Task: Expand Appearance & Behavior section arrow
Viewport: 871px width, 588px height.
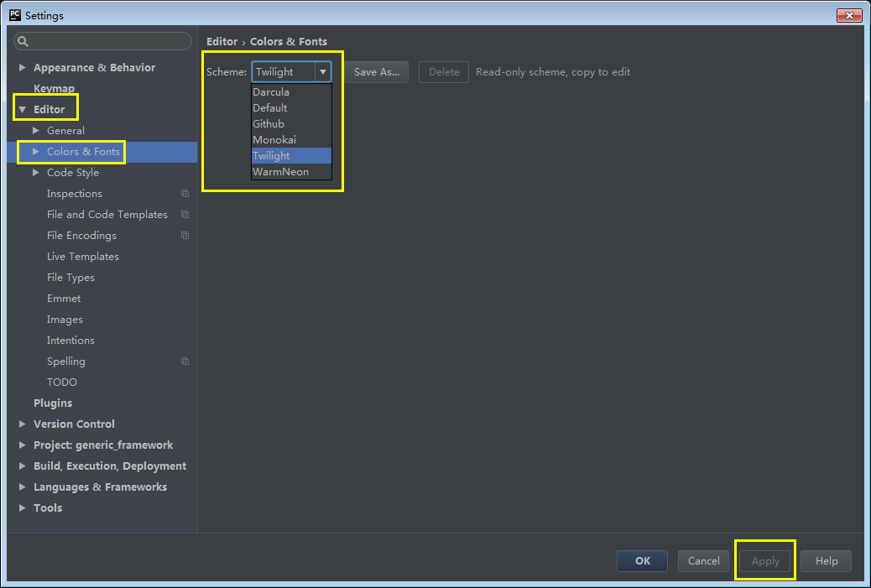Action: point(22,68)
